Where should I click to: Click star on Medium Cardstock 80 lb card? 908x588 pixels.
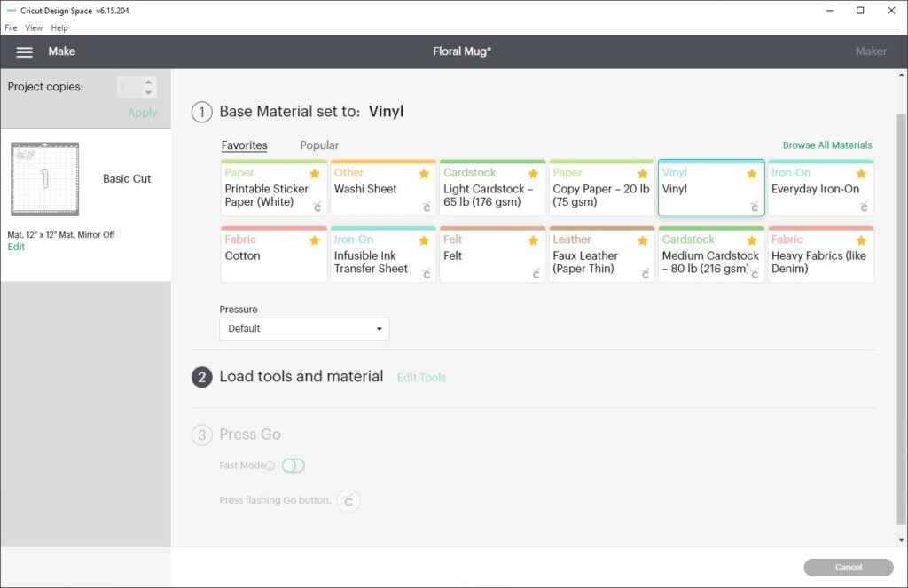(x=752, y=240)
